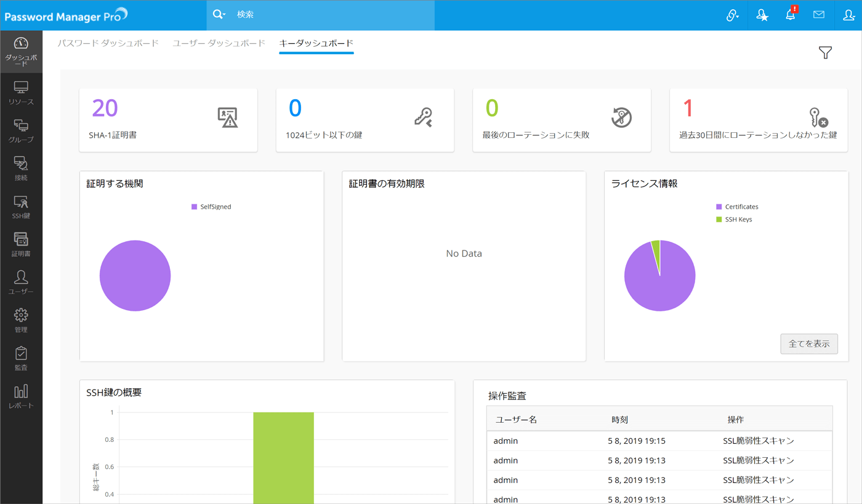Navigate to 監査 via the sidebar icon

point(21,358)
